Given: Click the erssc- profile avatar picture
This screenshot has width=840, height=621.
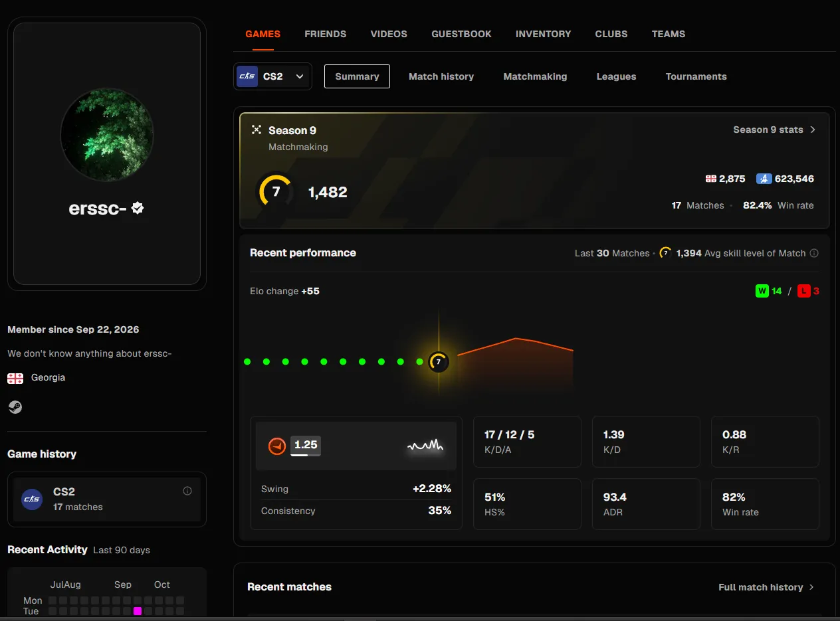Looking at the screenshot, I should tap(107, 135).
